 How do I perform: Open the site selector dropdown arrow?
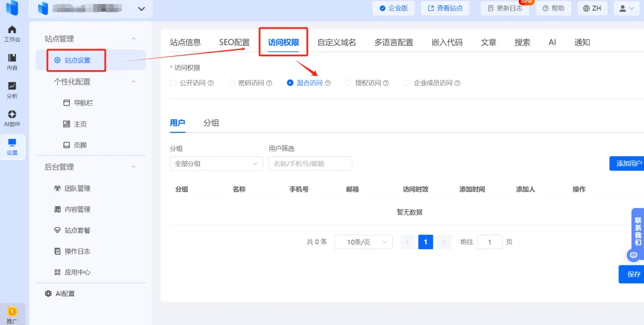tap(142, 8)
